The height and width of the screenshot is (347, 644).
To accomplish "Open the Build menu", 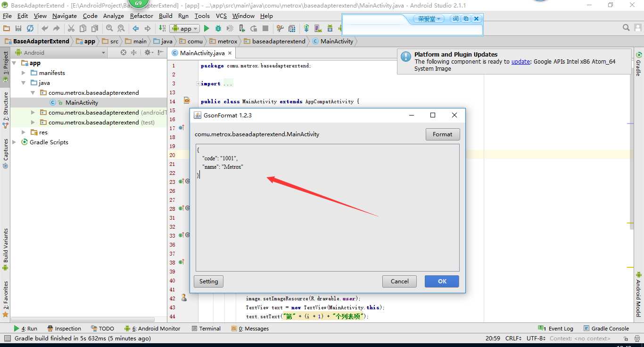I will pos(165,16).
